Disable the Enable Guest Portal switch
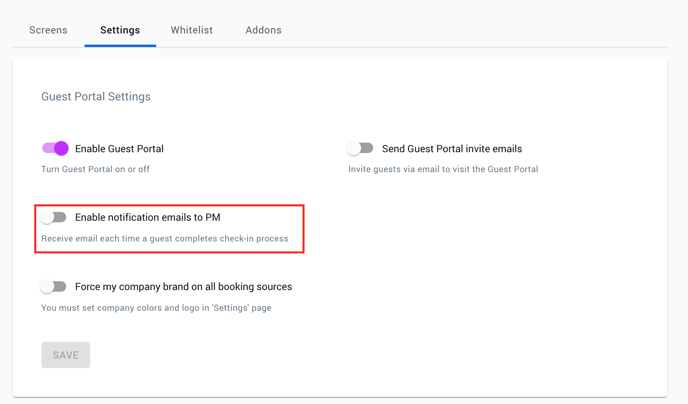The image size is (688, 404). 55,148
